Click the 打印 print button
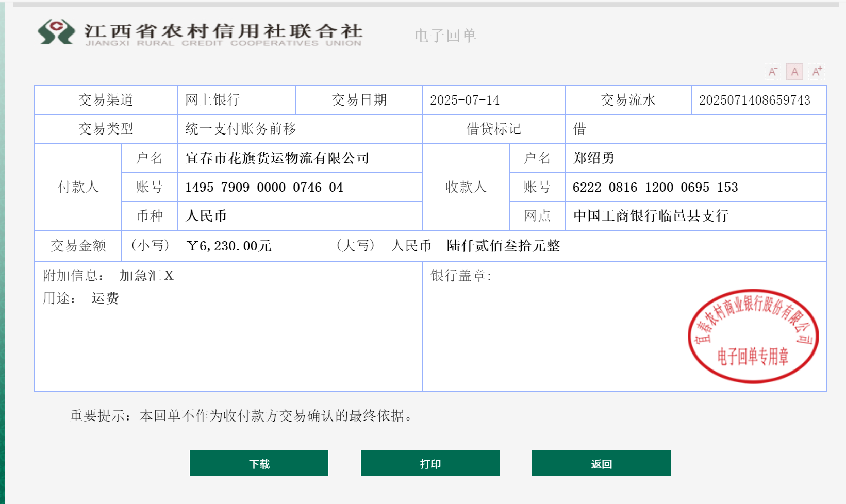 click(x=430, y=463)
